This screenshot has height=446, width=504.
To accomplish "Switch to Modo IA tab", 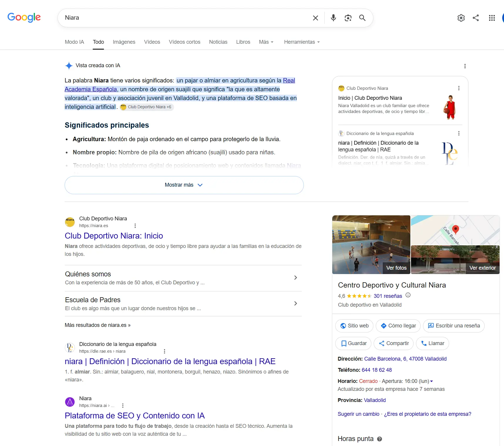I will 74,42.
